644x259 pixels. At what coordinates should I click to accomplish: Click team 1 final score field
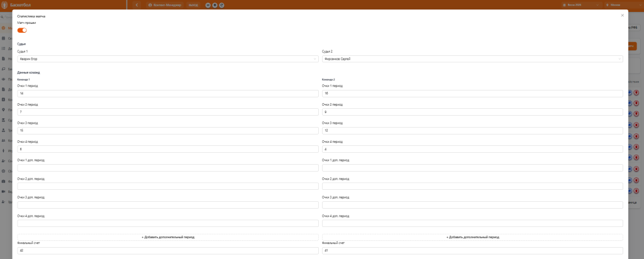point(168,251)
